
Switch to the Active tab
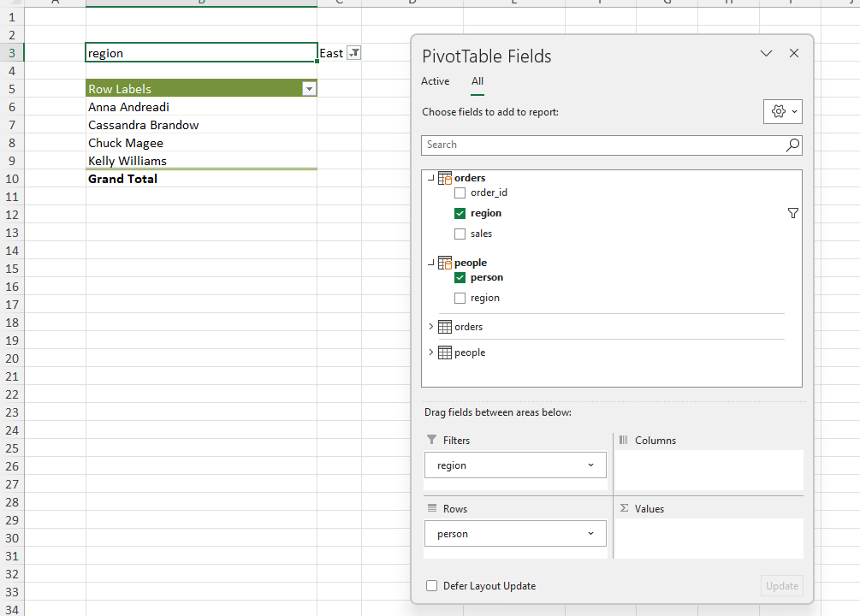(435, 81)
